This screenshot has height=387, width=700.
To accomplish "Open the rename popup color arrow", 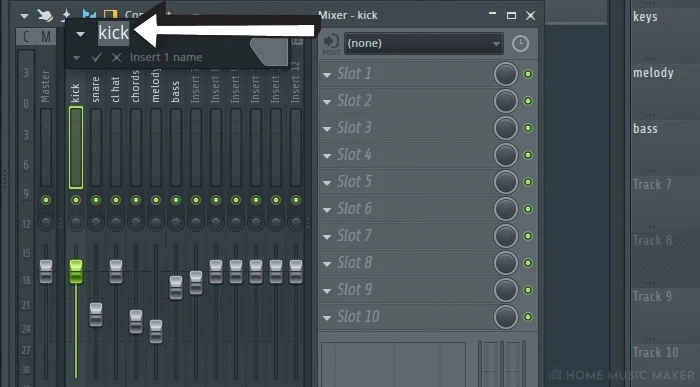I will pos(76,58).
